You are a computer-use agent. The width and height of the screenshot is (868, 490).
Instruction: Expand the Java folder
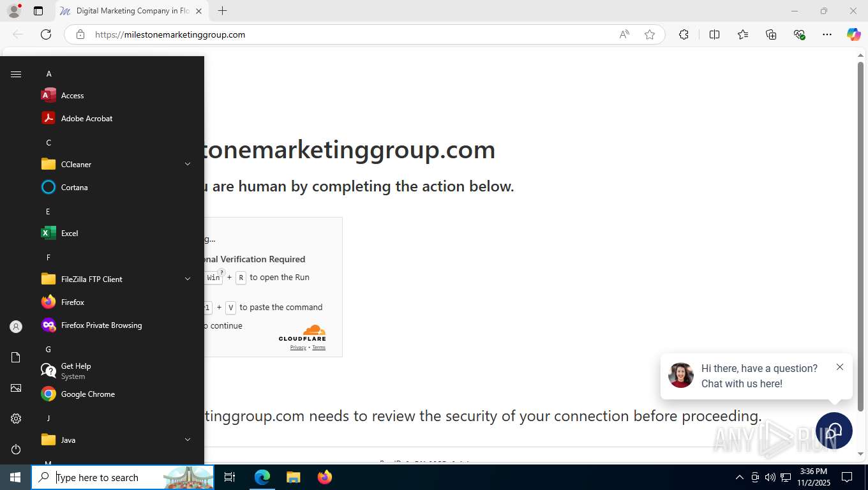click(x=188, y=440)
